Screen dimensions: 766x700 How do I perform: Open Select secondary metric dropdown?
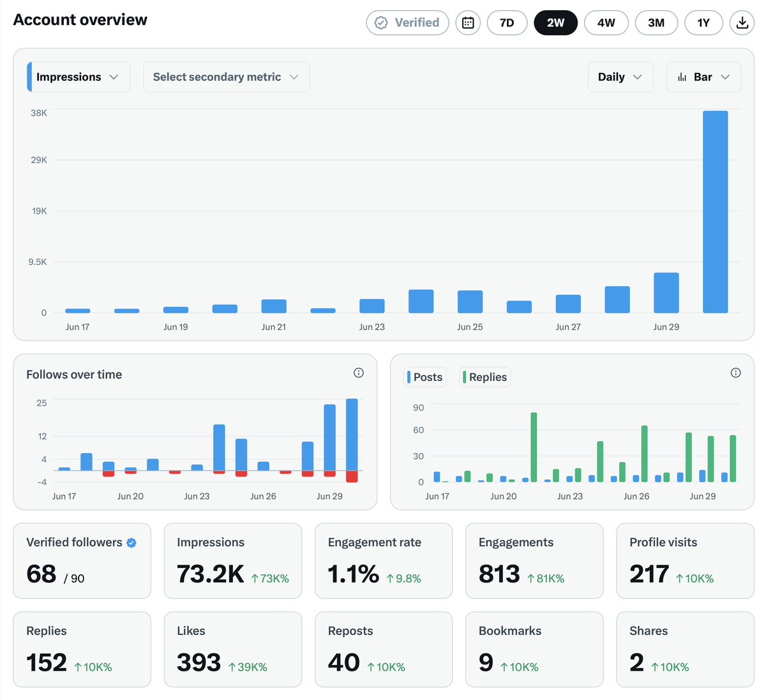tap(226, 77)
